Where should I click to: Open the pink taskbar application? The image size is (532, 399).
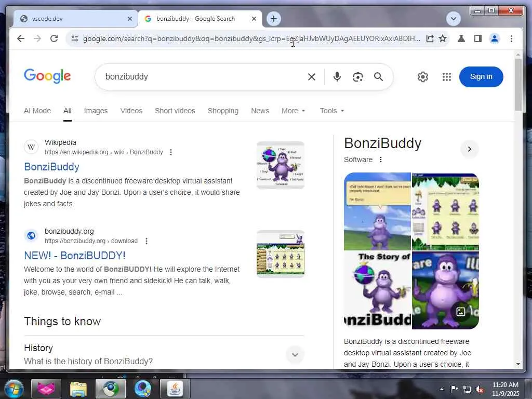click(x=46, y=389)
